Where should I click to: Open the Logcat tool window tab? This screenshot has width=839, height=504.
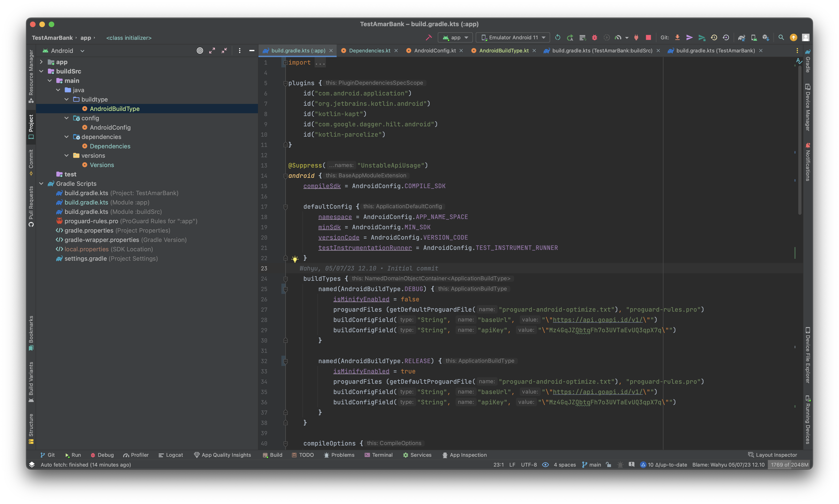[x=171, y=455]
